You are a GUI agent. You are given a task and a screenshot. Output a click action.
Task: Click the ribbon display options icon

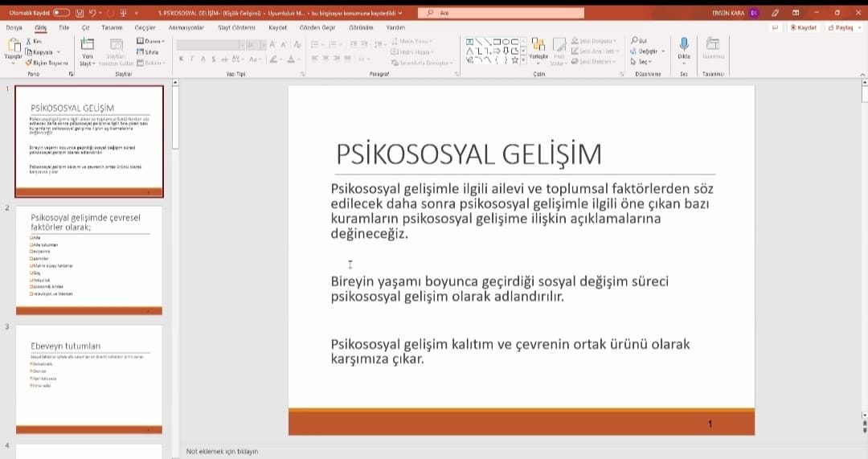point(796,12)
